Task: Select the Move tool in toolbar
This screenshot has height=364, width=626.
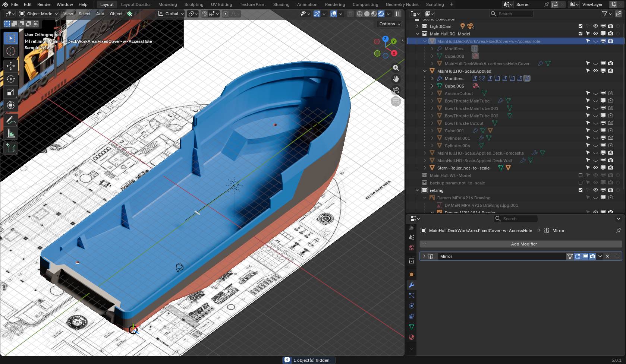Action: point(11,66)
